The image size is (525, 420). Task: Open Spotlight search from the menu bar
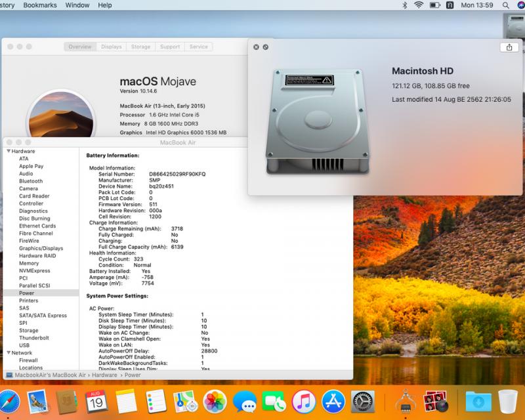point(505,5)
